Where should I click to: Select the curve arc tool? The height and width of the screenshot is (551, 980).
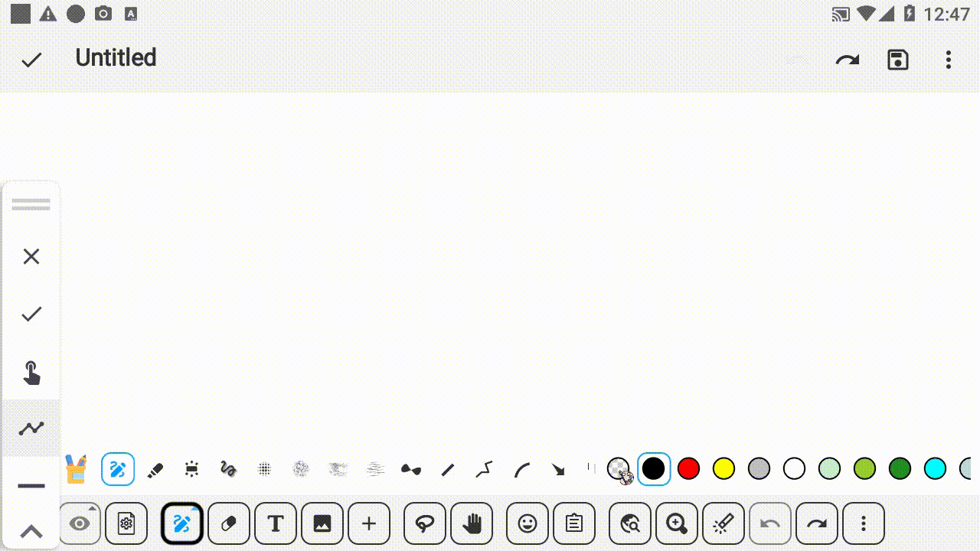coord(522,469)
